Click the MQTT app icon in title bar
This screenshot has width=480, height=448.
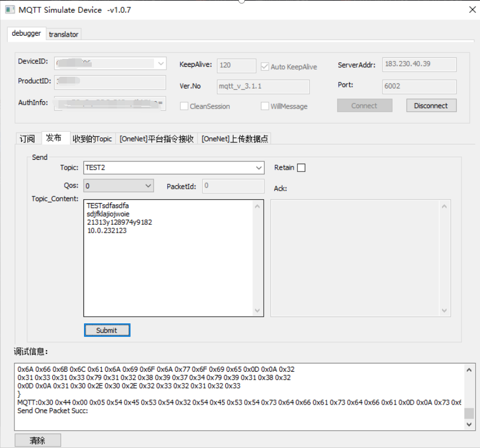(x=10, y=9)
